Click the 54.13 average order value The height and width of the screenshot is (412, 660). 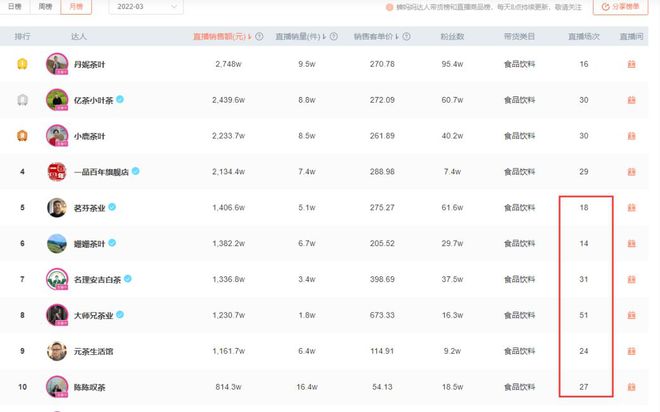point(382,387)
